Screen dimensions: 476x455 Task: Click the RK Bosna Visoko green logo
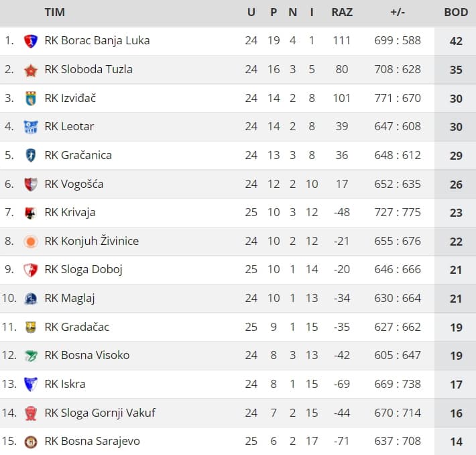pos(31,356)
